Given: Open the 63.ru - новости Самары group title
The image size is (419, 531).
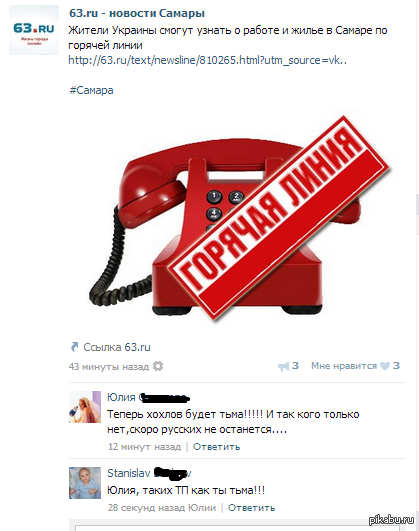Looking at the screenshot, I should click(x=137, y=13).
